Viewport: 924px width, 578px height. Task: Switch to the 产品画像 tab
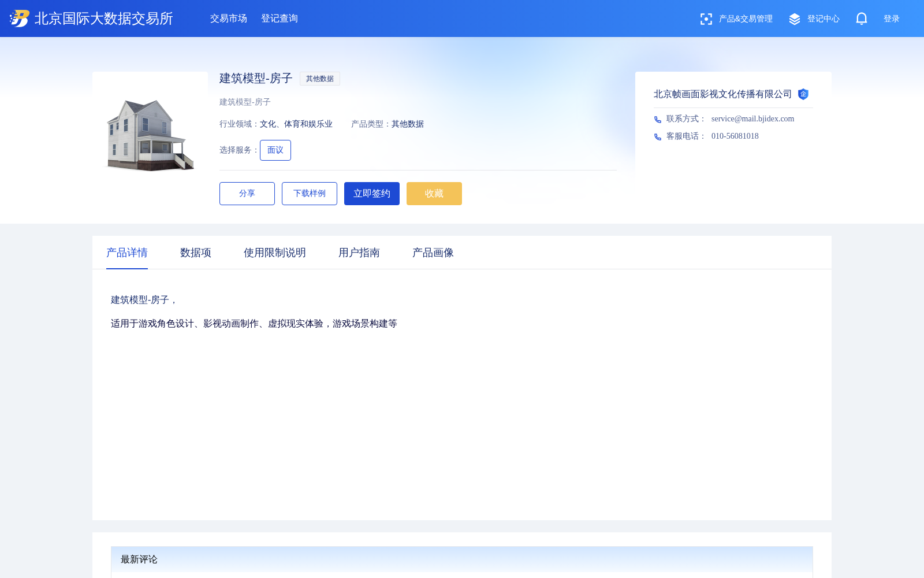[x=433, y=253]
